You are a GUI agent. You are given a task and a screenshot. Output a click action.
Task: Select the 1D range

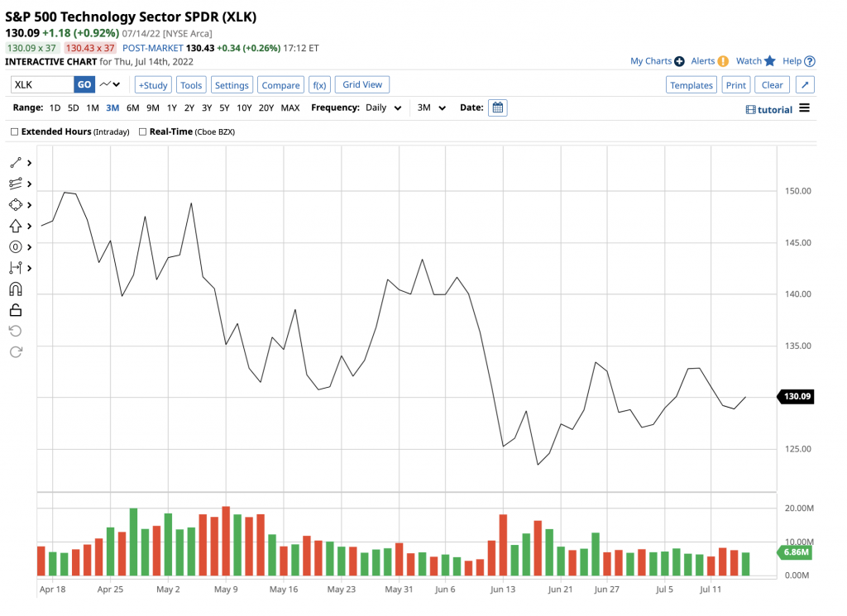tap(55, 107)
